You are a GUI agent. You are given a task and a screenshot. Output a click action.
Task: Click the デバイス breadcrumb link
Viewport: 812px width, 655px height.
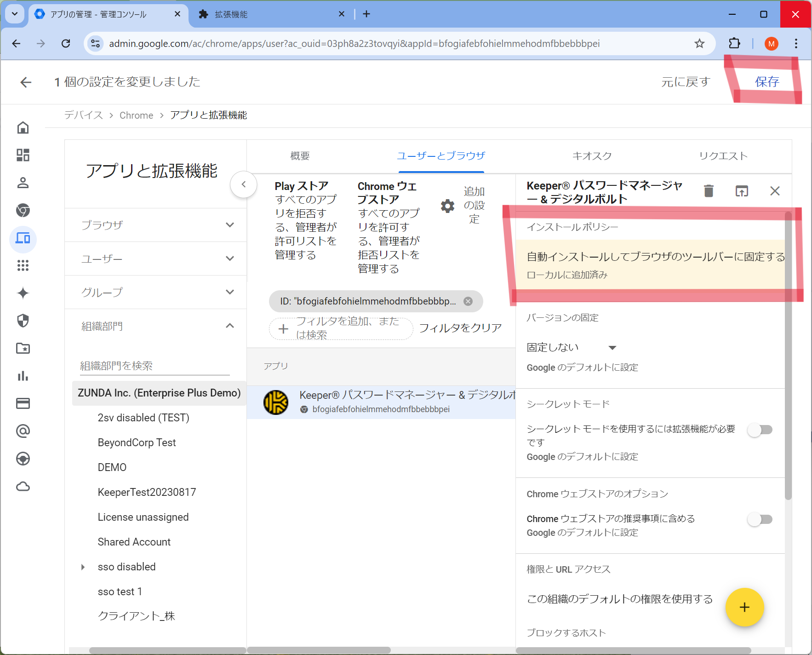[84, 115]
